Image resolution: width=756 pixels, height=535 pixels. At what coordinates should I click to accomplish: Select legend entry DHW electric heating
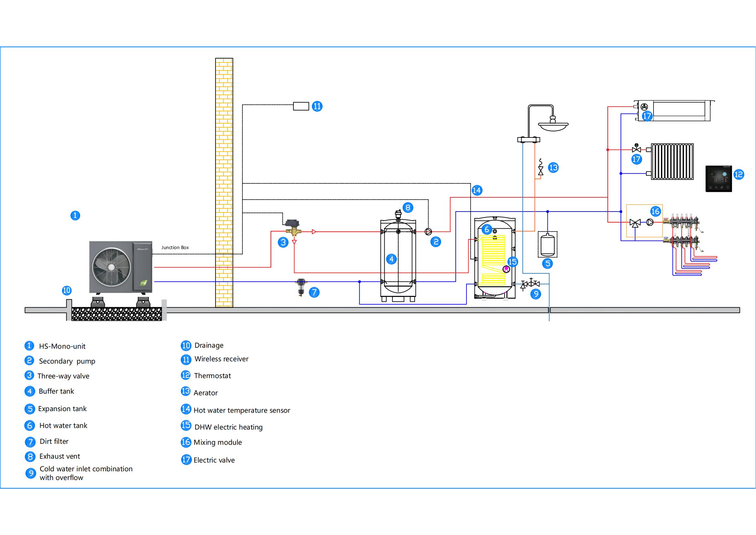coord(229,427)
